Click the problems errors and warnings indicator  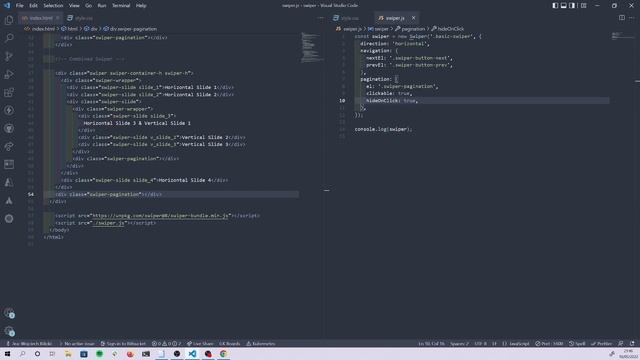point(167,344)
